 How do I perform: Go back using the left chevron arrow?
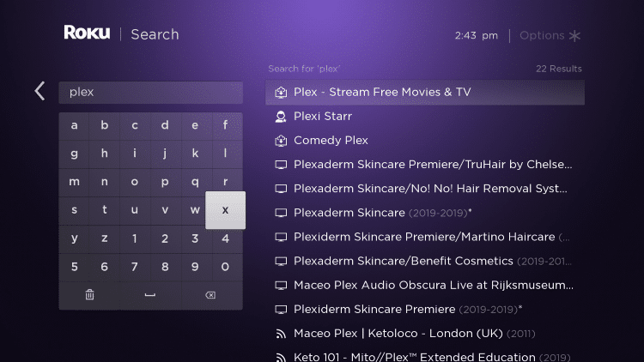[39, 91]
